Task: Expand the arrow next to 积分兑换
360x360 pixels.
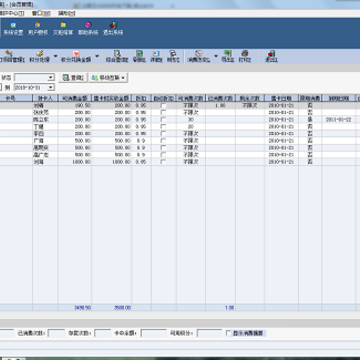Action: (x=55, y=56)
